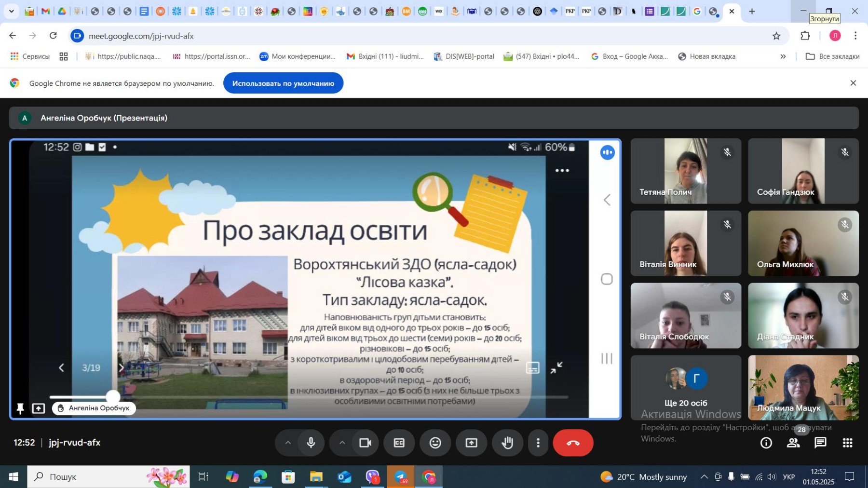Screen dimensions: 868x488
Task: Toggle the camera on or off
Action: [x=365, y=443]
